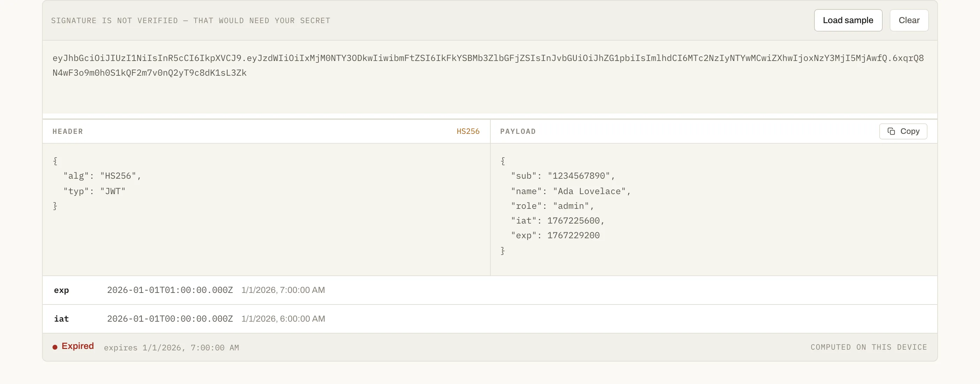Click the HS256 algorithm label
Image resolution: width=980 pixels, height=384 pixels.
tap(468, 131)
